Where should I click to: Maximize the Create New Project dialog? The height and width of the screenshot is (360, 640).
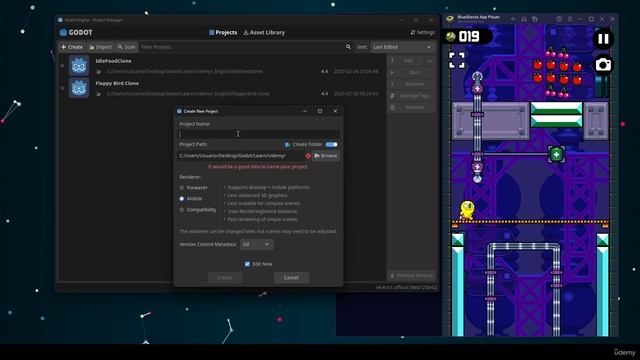[x=320, y=111]
